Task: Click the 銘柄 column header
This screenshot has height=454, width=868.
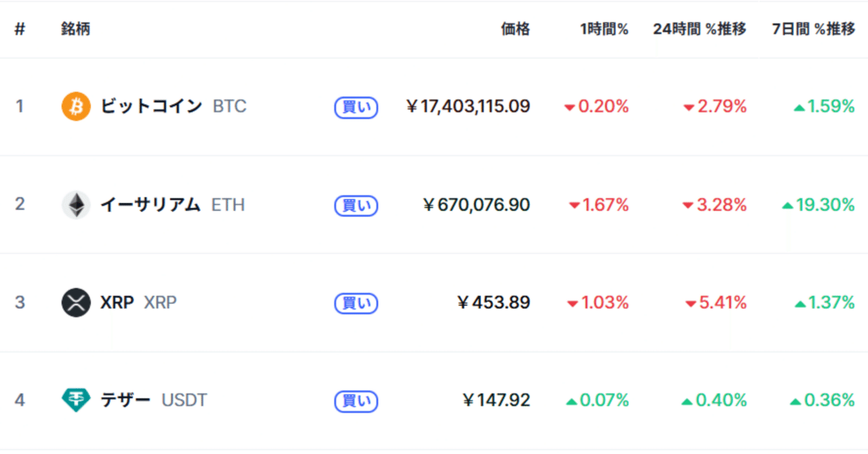Action: point(75,29)
